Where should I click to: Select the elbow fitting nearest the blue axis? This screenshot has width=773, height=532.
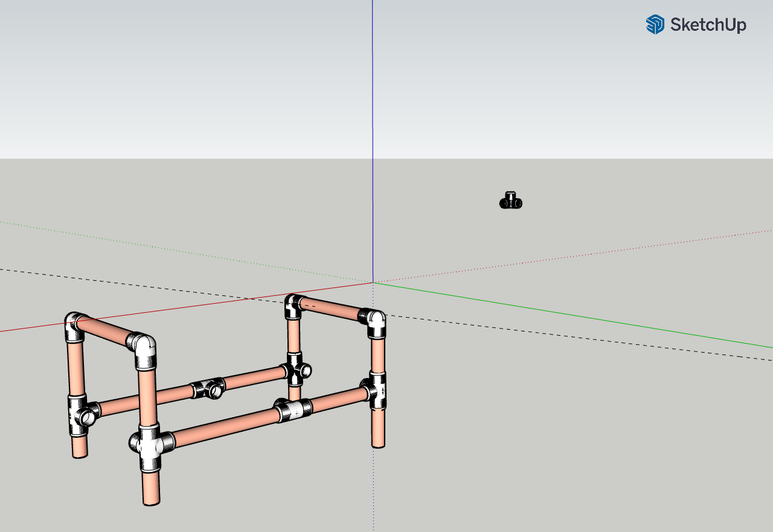pos(373,324)
